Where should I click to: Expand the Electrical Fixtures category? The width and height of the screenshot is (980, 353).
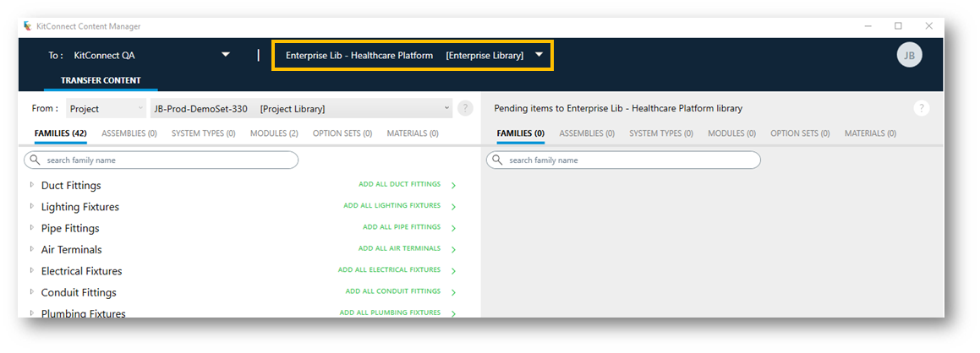[x=32, y=270]
